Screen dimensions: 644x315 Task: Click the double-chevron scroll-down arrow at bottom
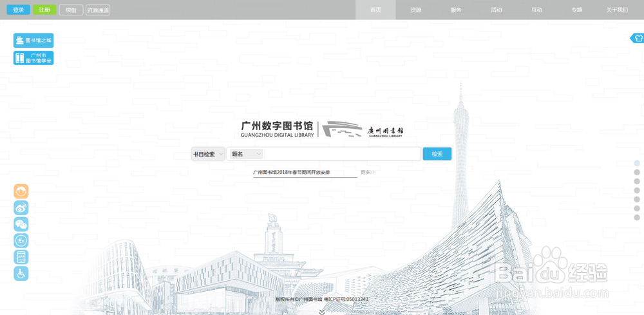coord(322,312)
